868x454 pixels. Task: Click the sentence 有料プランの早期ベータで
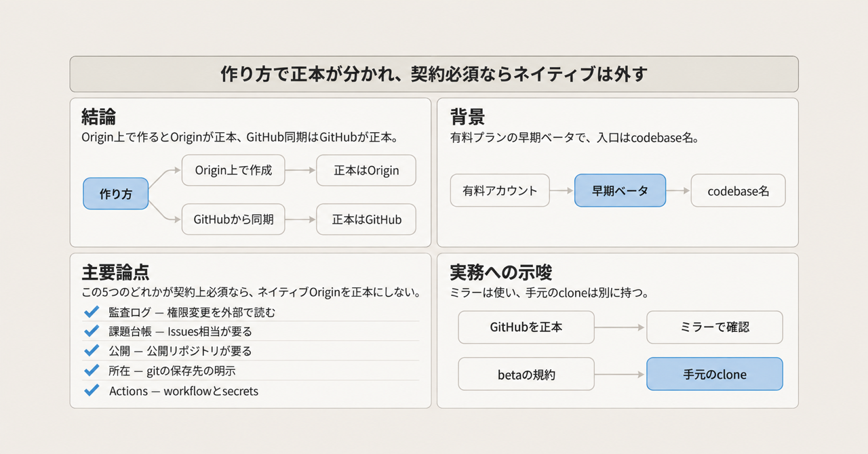tap(574, 138)
